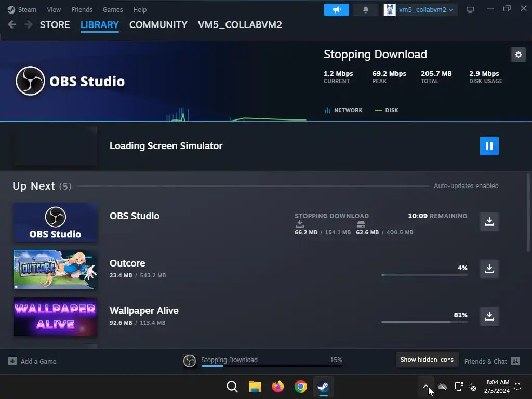Click the 10:09 REMAINING text
This screenshot has width=532, height=399.
click(x=437, y=216)
